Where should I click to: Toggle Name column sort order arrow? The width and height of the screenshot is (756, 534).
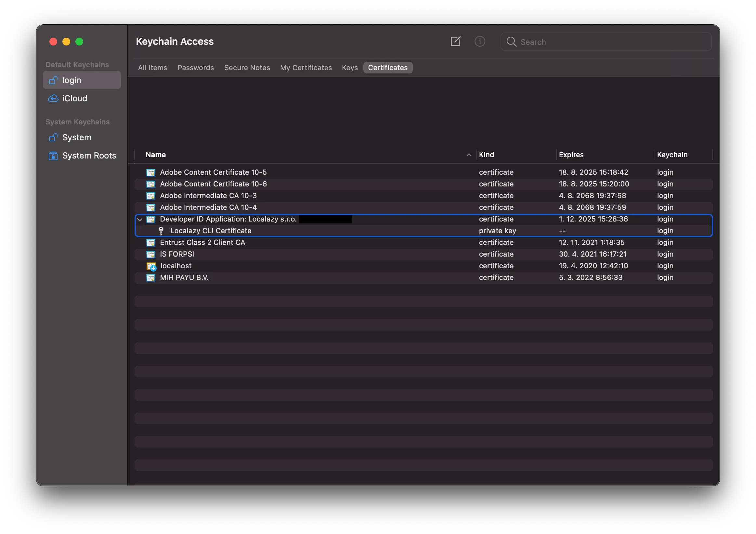(x=469, y=155)
